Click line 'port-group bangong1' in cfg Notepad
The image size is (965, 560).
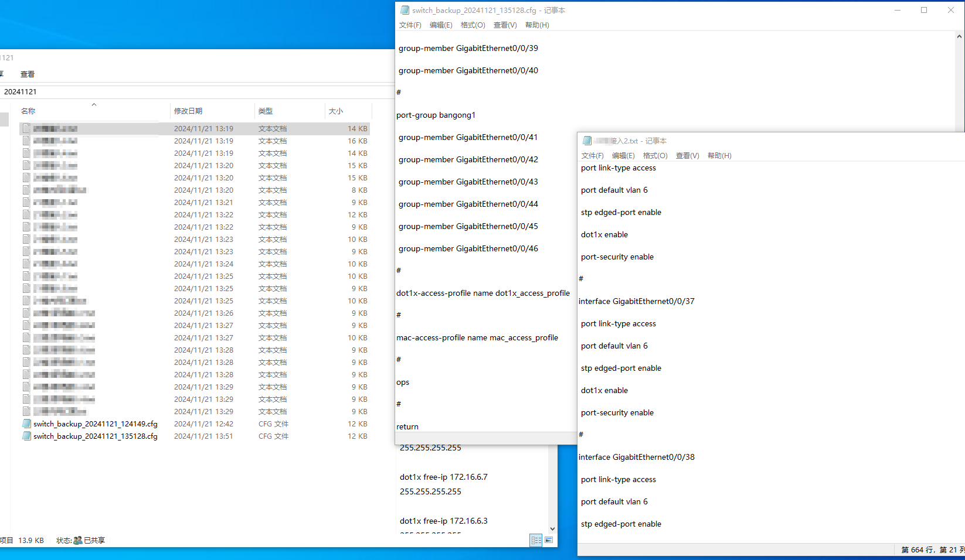436,115
